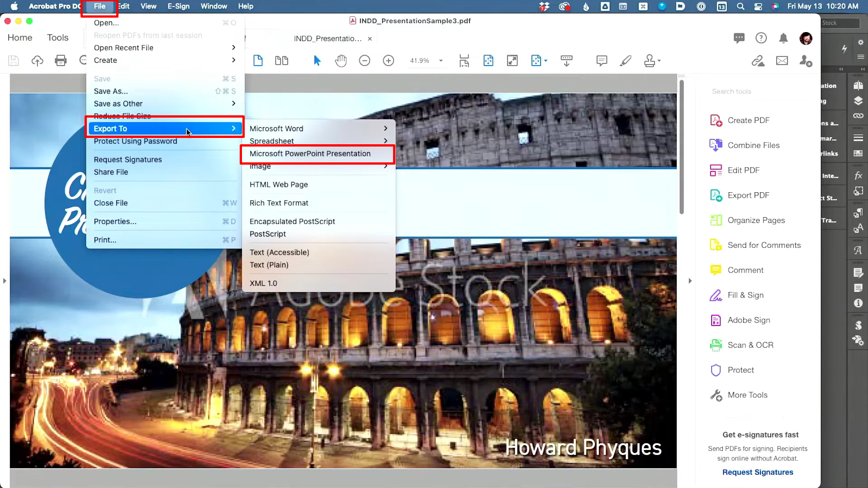This screenshot has width=868, height=488.
Task: Click the read mode keyboard-arrow icon
Action: 566,61
